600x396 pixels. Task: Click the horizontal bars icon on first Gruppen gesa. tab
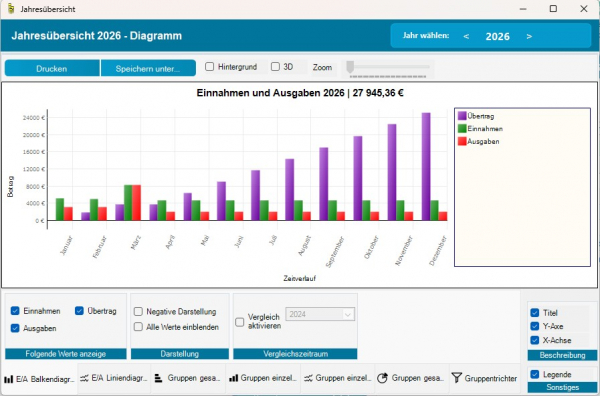click(158, 378)
